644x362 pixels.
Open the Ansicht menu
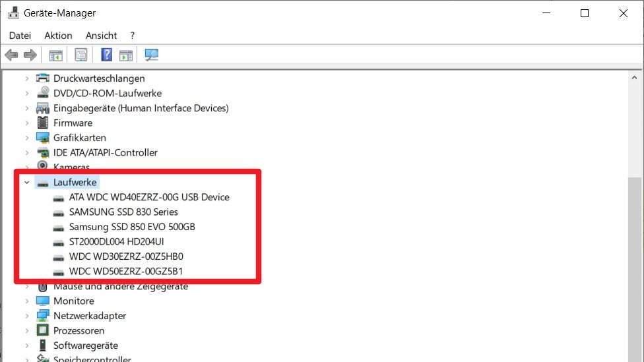[101, 36]
